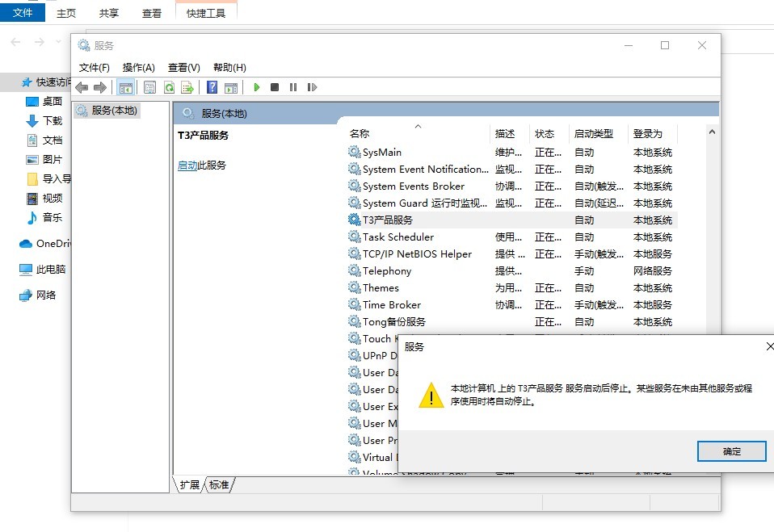Click the Forward arrow in Services toolbar
The height and width of the screenshot is (532, 774).
coord(99,88)
